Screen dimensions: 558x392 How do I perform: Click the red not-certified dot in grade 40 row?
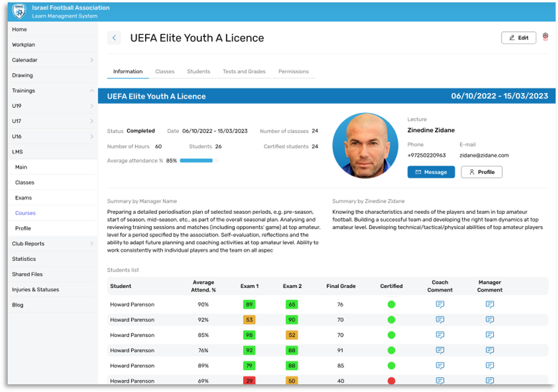click(391, 381)
